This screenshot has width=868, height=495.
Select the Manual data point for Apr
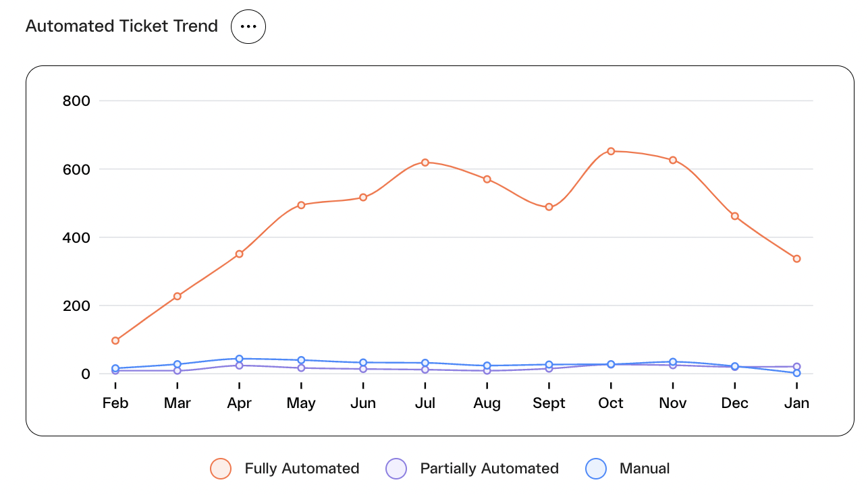[x=239, y=359]
